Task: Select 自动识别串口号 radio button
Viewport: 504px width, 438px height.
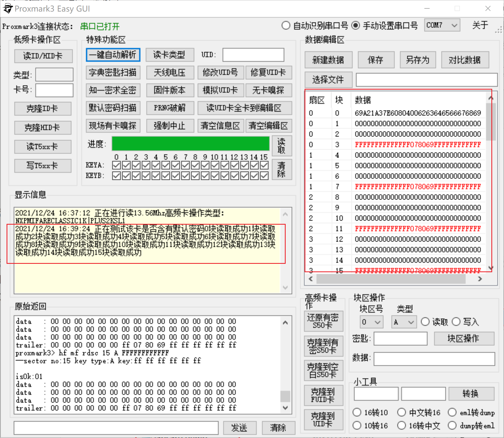Action: click(x=286, y=25)
